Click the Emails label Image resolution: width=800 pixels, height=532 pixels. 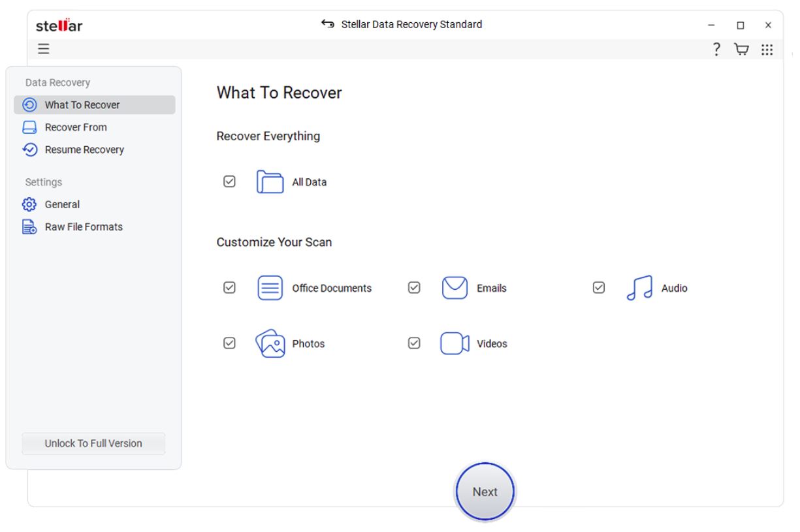[492, 288]
